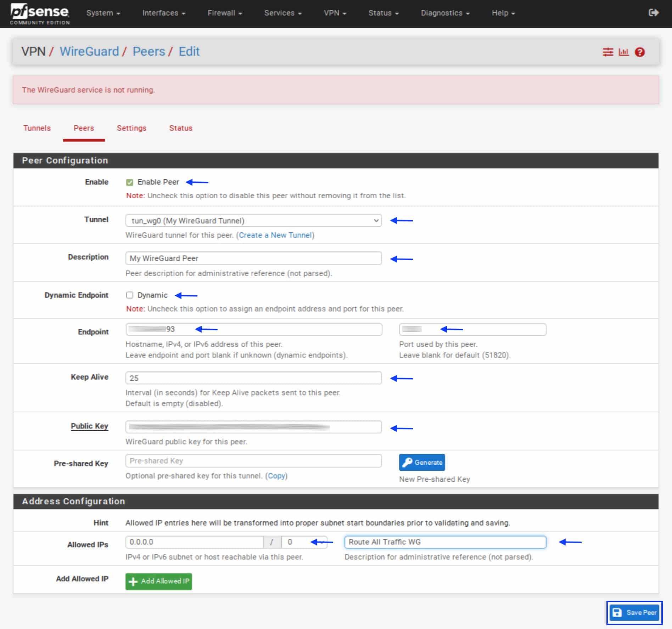Click WireGuard breadcrumb link

[x=89, y=52]
